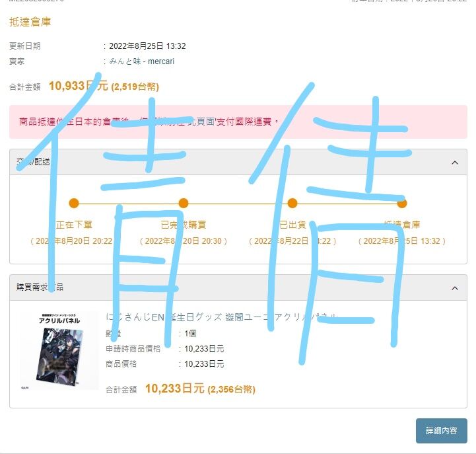Click the pink international shipping notice banner
Screen dimensions: 476x454
238,122
